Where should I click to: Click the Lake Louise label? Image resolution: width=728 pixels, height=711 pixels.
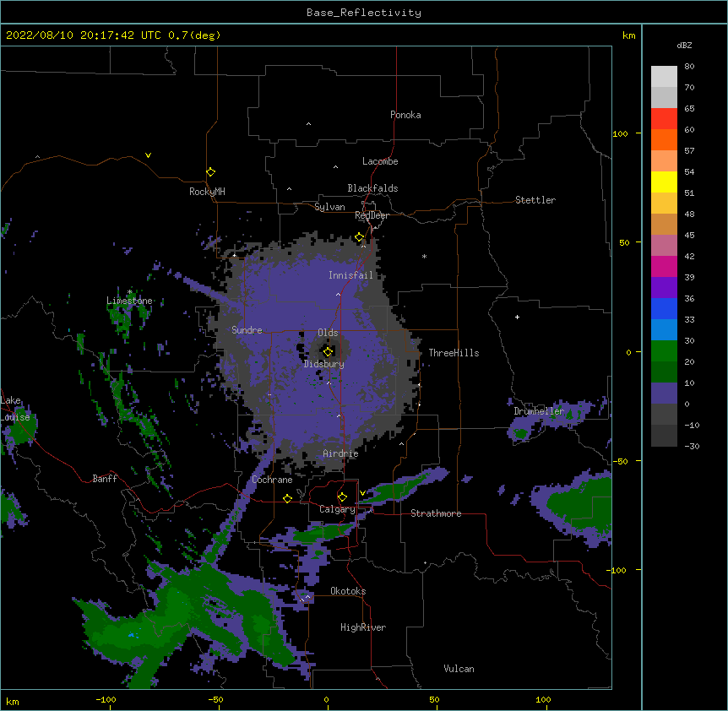click(15, 409)
